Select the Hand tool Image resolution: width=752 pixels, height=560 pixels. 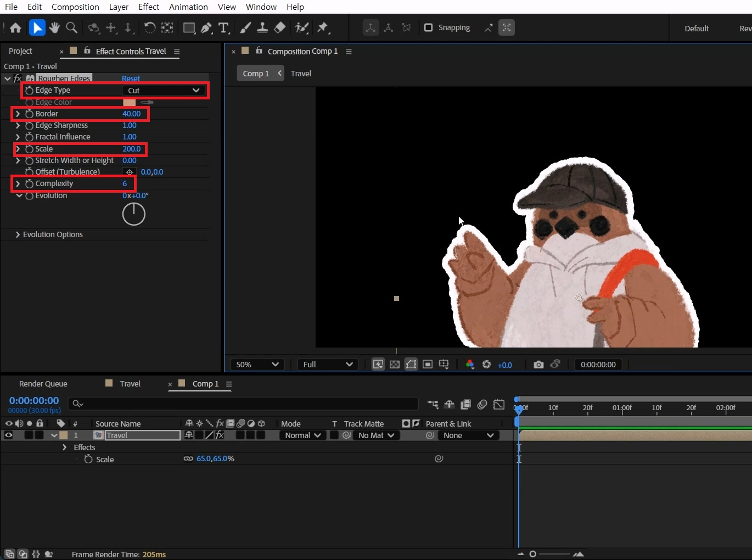[x=54, y=27]
